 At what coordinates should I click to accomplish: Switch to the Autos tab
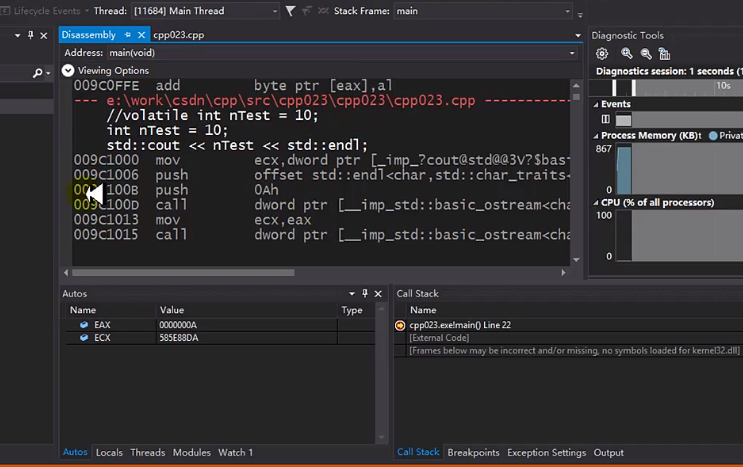(x=75, y=452)
